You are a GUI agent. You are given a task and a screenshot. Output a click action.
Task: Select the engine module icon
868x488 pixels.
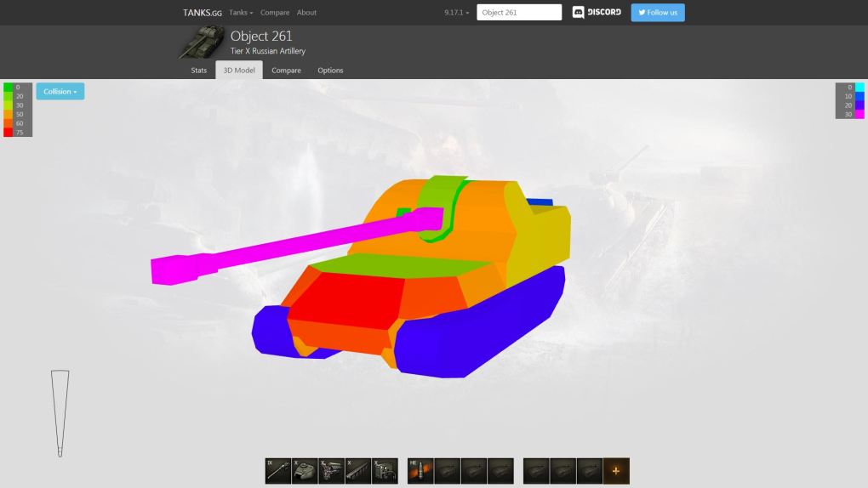331,470
